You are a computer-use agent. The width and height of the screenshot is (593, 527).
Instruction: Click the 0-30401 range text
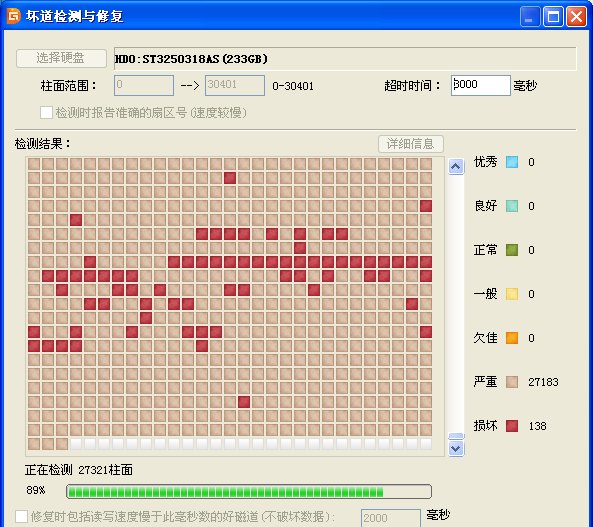(293, 86)
